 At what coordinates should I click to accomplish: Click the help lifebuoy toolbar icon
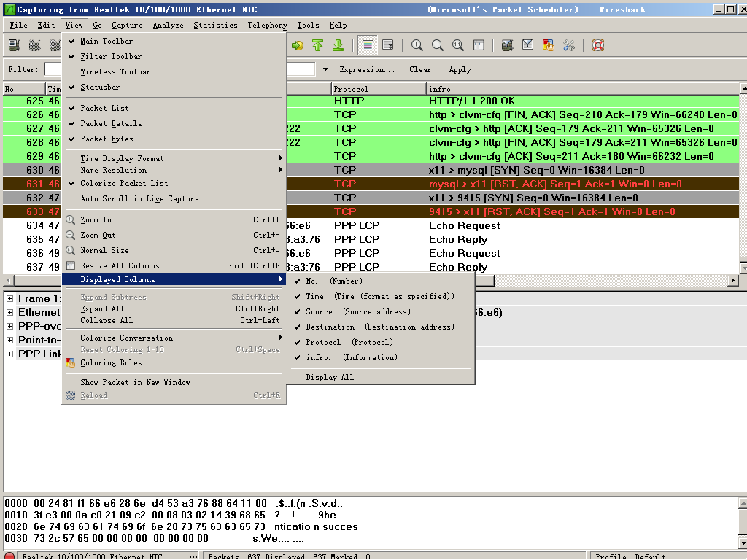(x=598, y=45)
